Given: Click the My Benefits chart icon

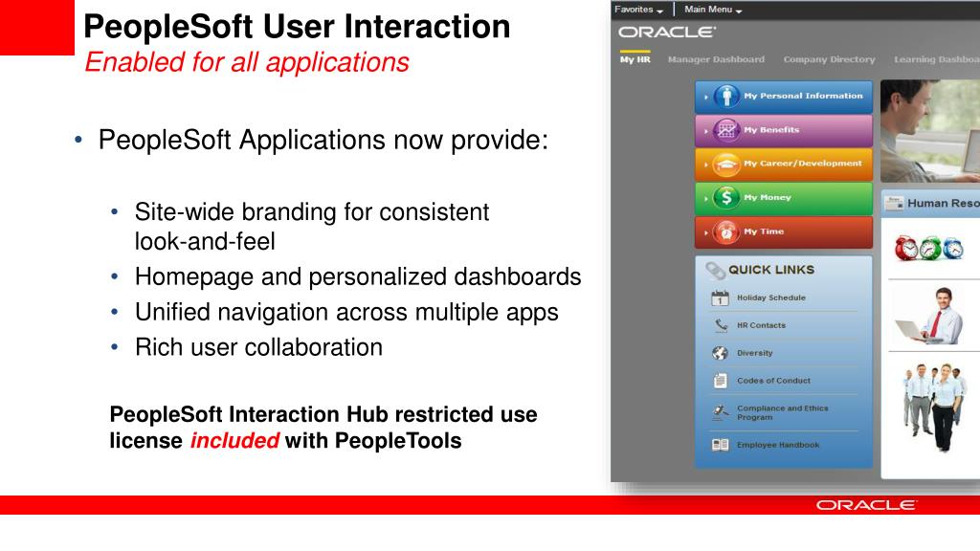Looking at the screenshot, I should point(726,130).
